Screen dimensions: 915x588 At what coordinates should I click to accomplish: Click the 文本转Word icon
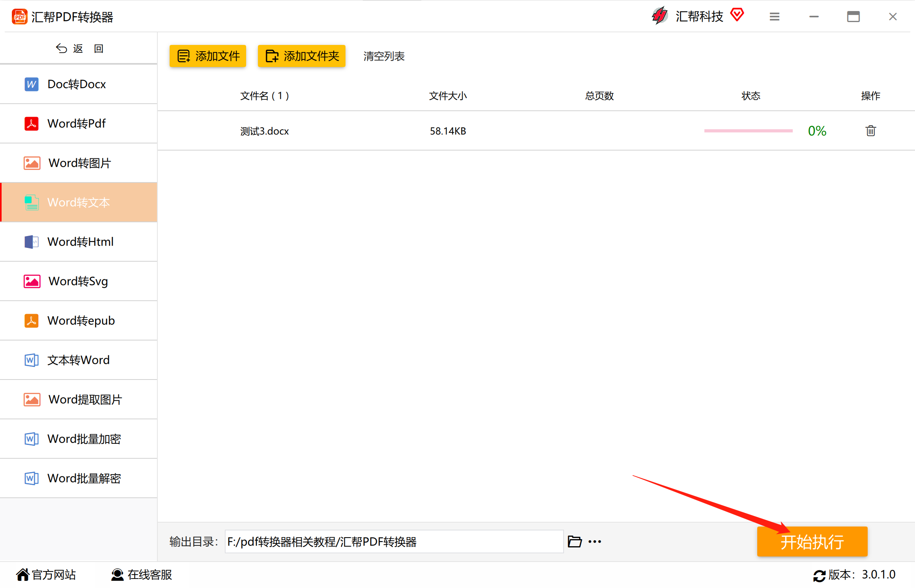click(x=32, y=360)
